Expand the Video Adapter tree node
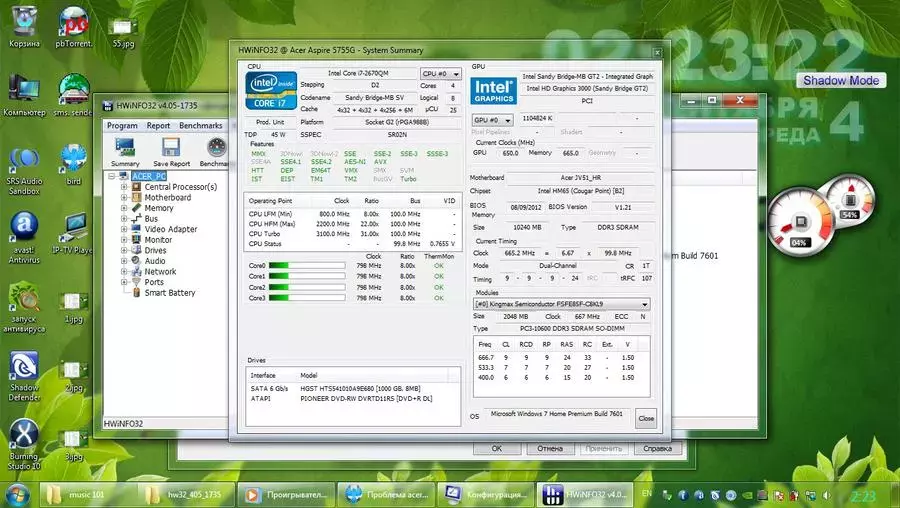The width and height of the screenshot is (900, 508). pos(124,229)
